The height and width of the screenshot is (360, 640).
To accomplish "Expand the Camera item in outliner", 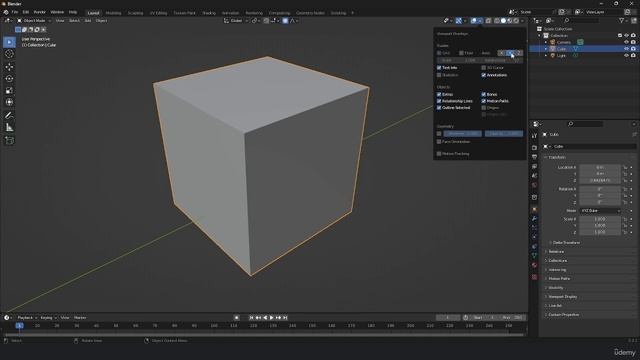I will tap(546, 42).
